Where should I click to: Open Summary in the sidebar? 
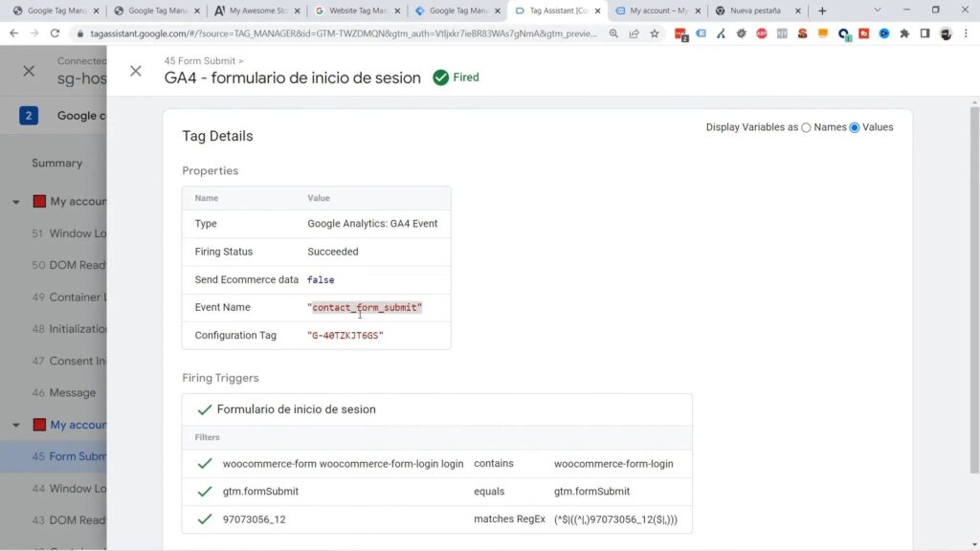click(x=56, y=163)
